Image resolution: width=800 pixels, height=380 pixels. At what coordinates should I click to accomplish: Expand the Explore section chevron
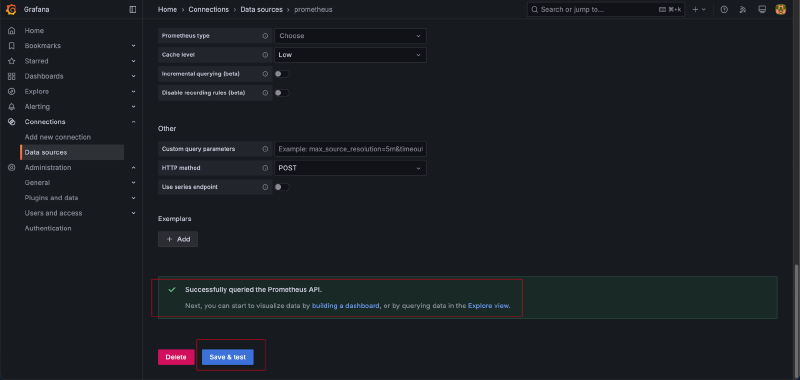[x=133, y=92]
